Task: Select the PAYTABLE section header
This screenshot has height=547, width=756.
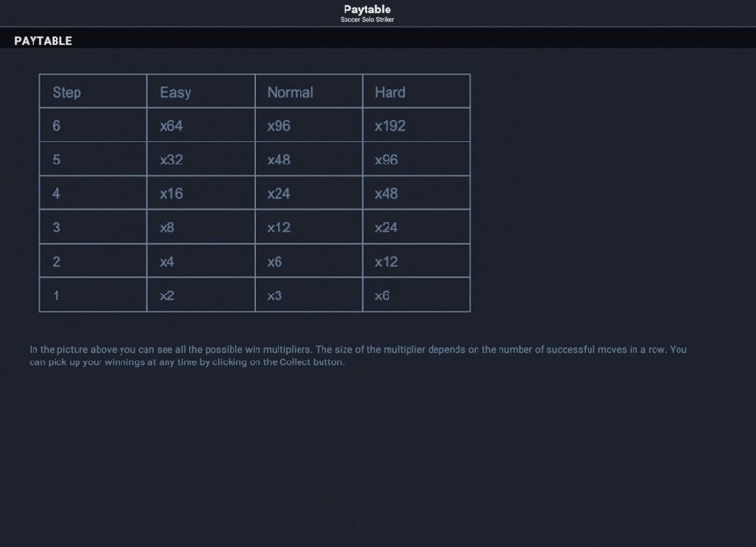Action: [x=43, y=41]
